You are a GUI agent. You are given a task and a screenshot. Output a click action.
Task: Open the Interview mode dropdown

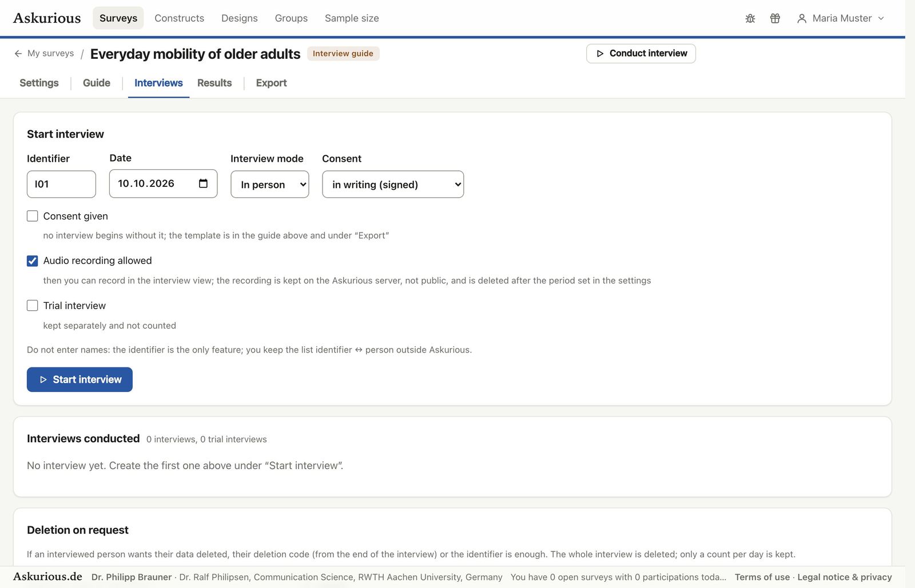point(270,185)
